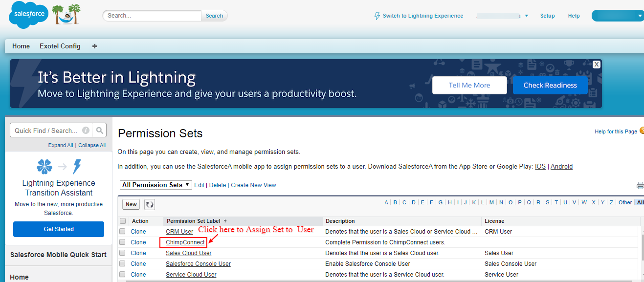Viewport: 644px width, 282px height.
Task: Select the ChimpConnect row checkbox
Action: (x=123, y=242)
